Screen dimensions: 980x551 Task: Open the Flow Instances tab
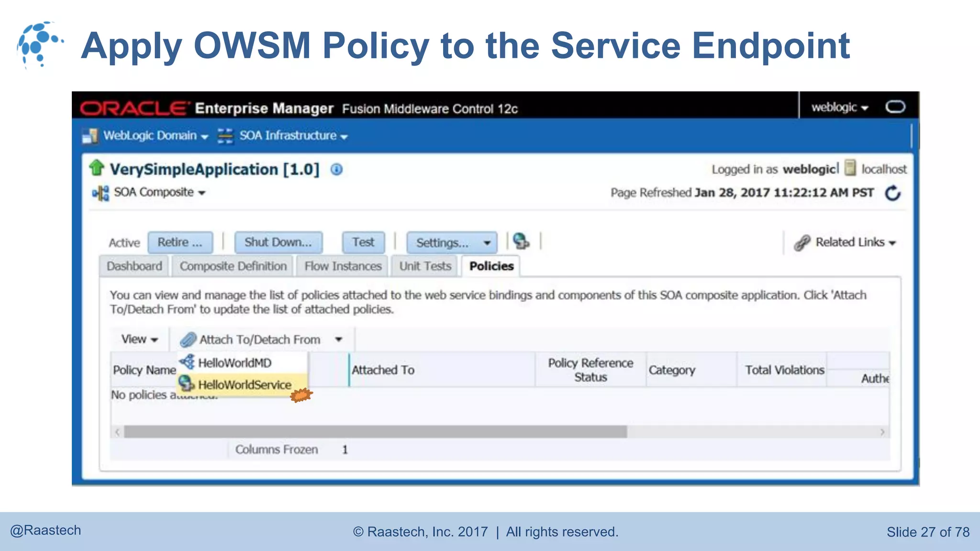coord(343,266)
